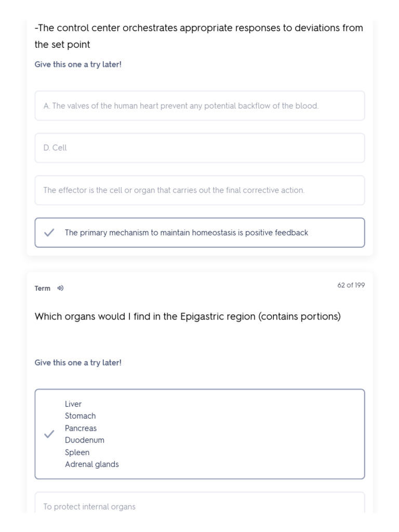Click the "Term" label on question card

43,288
